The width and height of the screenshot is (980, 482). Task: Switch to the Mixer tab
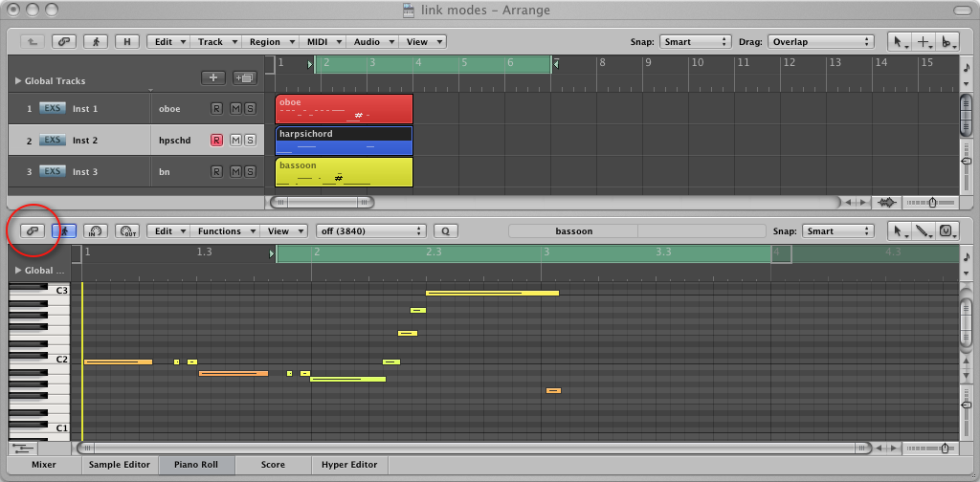(44, 465)
